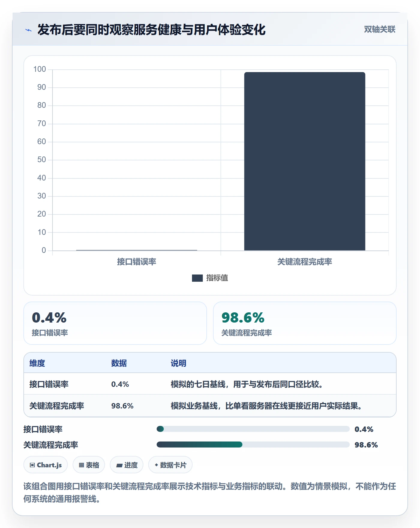
Task: Click the 接口错误率 progress bar
Action: (x=253, y=429)
